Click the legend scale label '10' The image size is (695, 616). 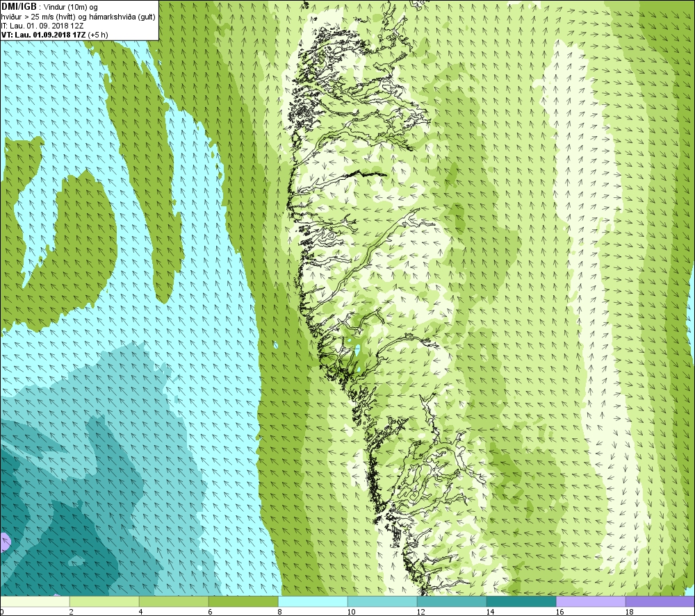[350, 612]
